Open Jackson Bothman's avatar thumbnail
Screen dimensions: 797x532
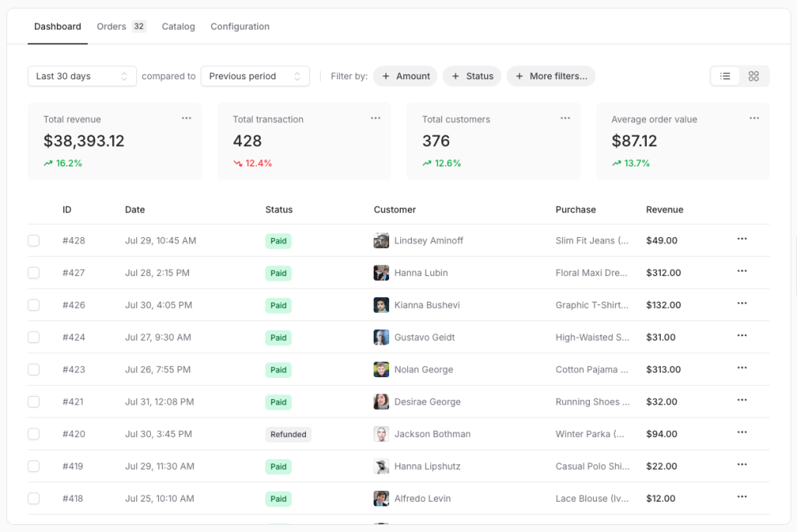(x=381, y=434)
